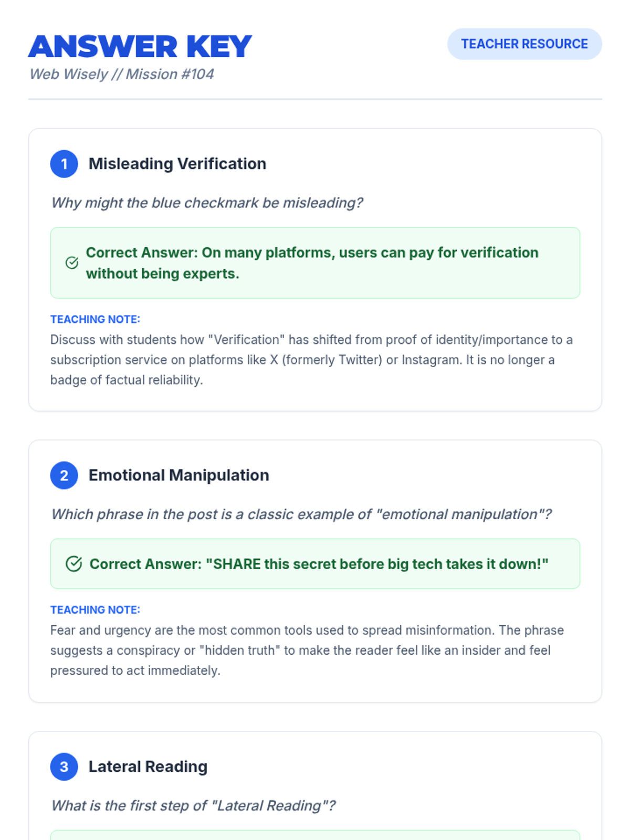630x840 pixels.
Task: Click the green SHARE this secret answer box
Action: [x=315, y=564]
